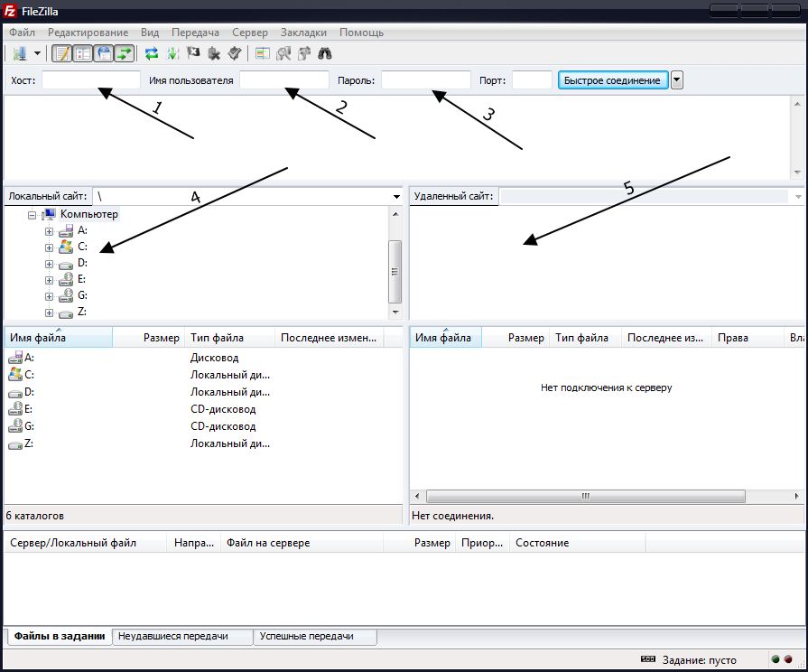Click the green activity LED in status bar
Viewport: 808px width, 672px height.
coord(775,659)
